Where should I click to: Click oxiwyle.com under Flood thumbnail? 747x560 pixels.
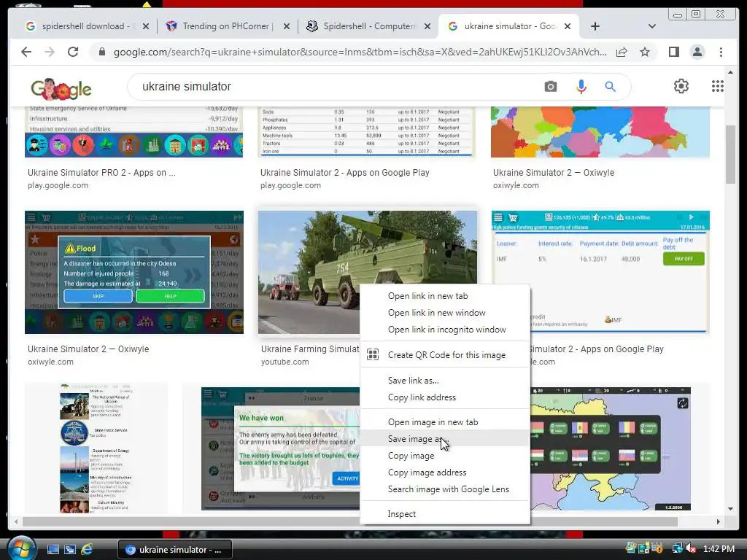coord(50,362)
